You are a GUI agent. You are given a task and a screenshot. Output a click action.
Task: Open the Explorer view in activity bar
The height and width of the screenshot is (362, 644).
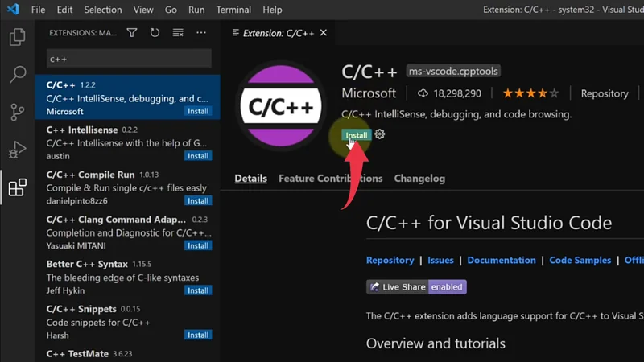pyautogui.click(x=17, y=38)
